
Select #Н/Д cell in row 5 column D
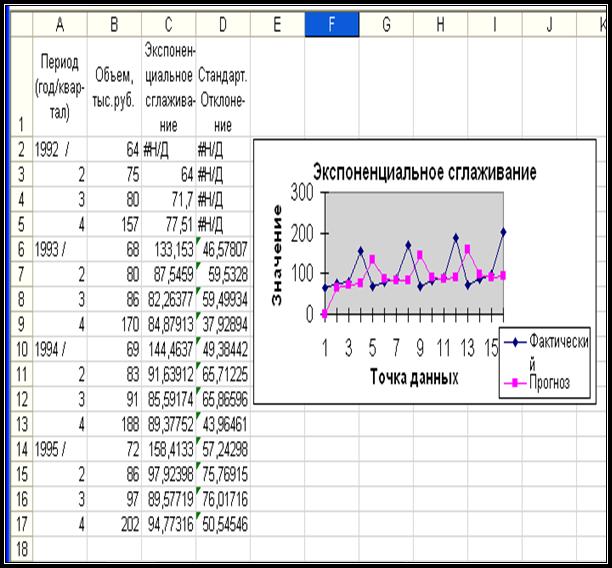[x=223, y=224]
